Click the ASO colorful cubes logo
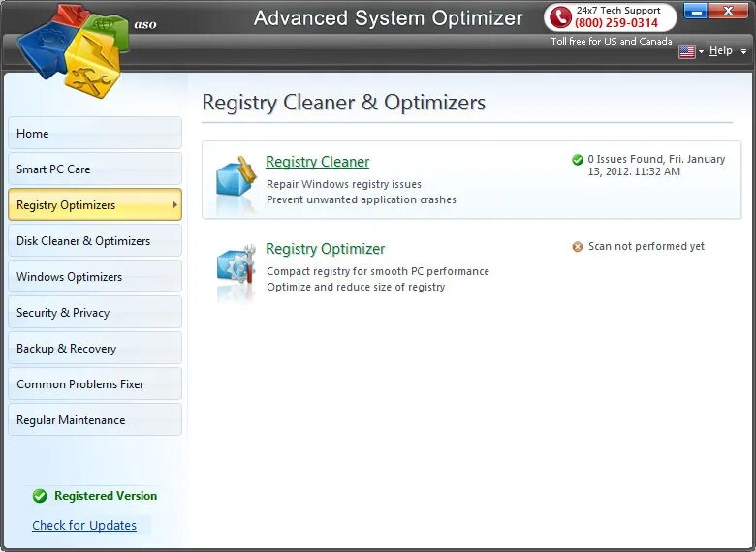 [x=74, y=50]
